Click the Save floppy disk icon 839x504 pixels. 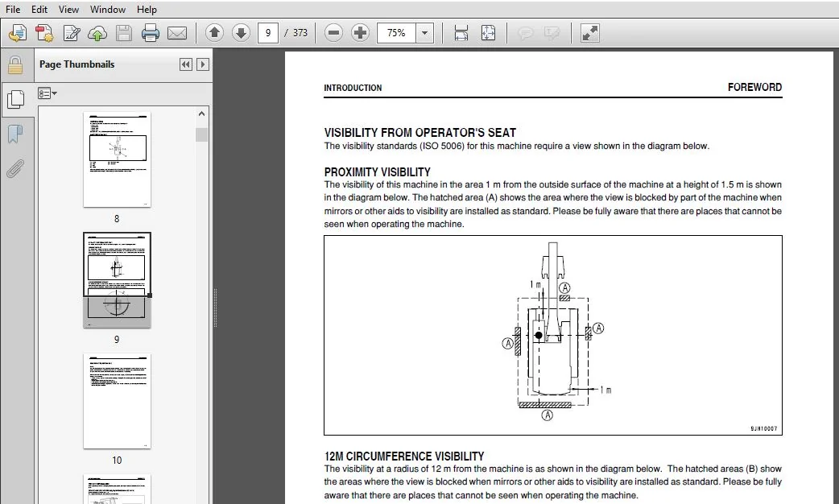[x=124, y=33]
